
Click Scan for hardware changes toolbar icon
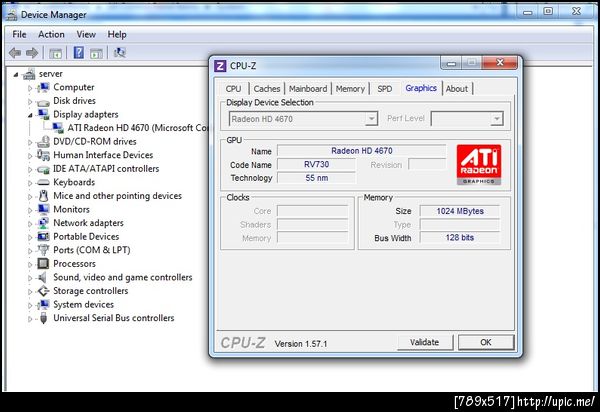tap(120, 52)
